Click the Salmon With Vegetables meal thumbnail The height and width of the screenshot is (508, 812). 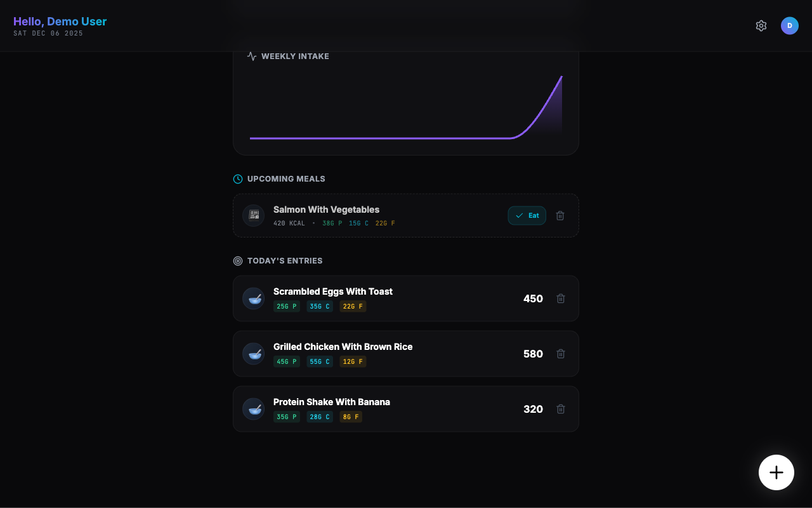pos(253,215)
